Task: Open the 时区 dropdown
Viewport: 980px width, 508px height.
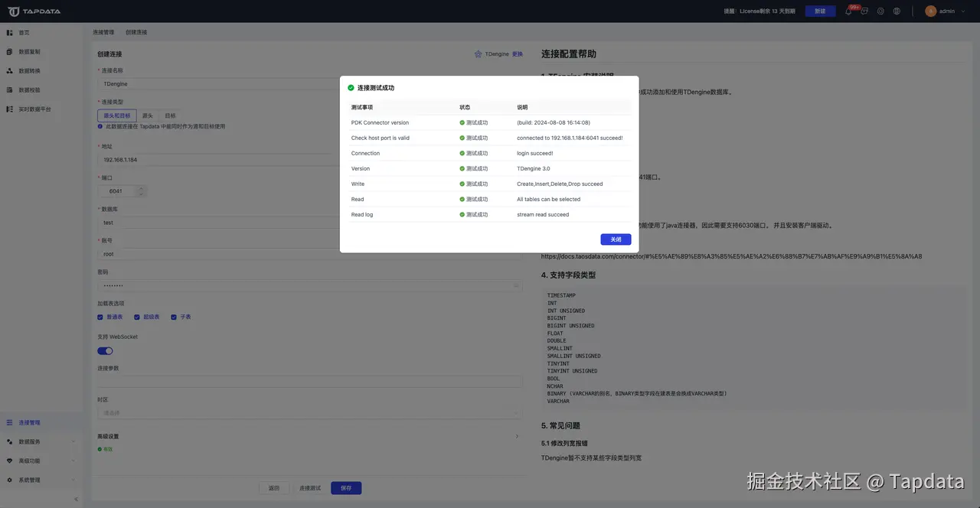Action: point(309,412)
